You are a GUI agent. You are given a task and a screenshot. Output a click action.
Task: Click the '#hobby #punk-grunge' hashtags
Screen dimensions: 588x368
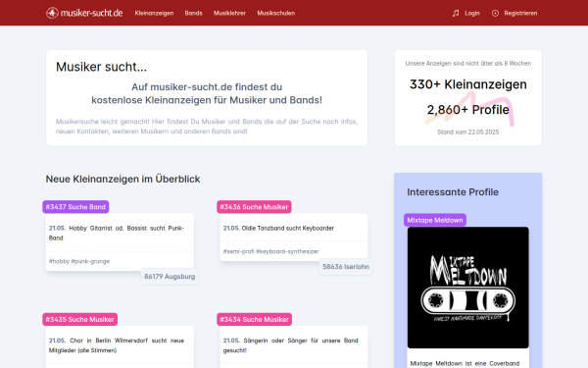tap(79, 261)
